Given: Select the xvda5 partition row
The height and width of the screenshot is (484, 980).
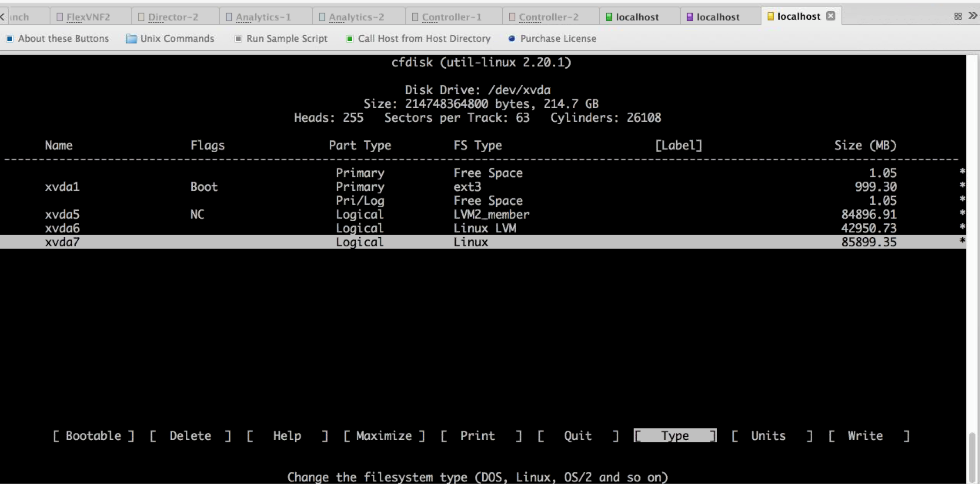Looking at the screenshot, I should (x=62, y=214).
